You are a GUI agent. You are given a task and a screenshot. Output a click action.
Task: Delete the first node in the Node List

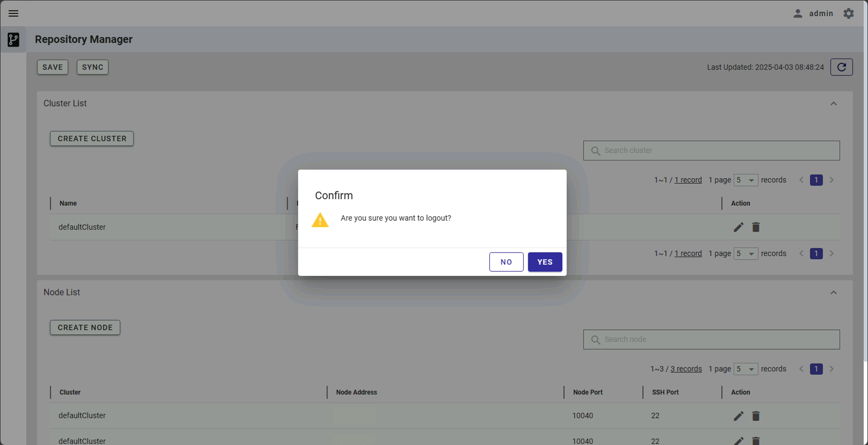[756, 416]
